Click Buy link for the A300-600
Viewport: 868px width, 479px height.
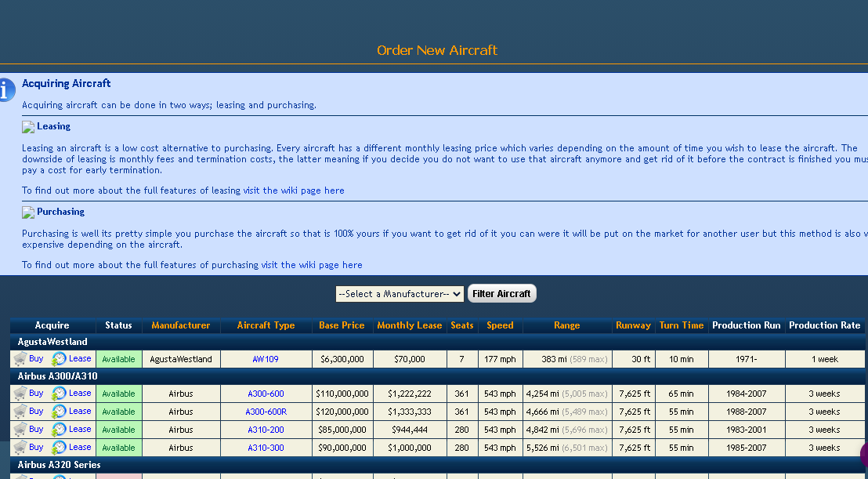(x=36, y=393)
